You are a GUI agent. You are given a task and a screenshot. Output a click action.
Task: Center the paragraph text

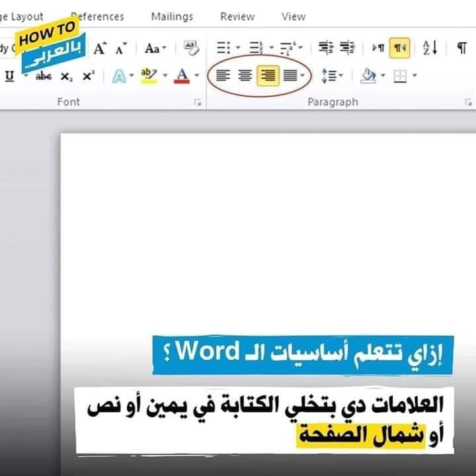pyautogui.click(x=245, y=76)
